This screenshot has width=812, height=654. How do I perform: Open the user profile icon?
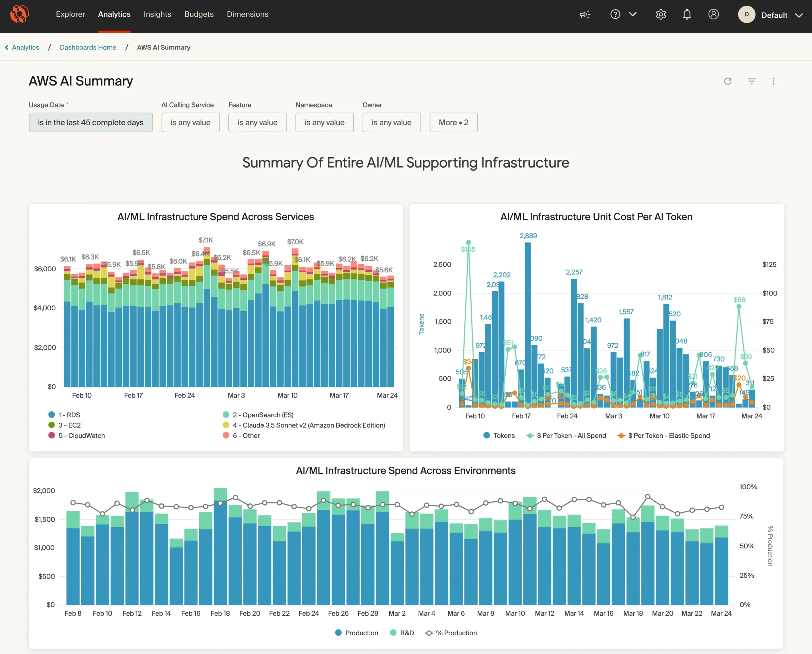click(713, 14)
